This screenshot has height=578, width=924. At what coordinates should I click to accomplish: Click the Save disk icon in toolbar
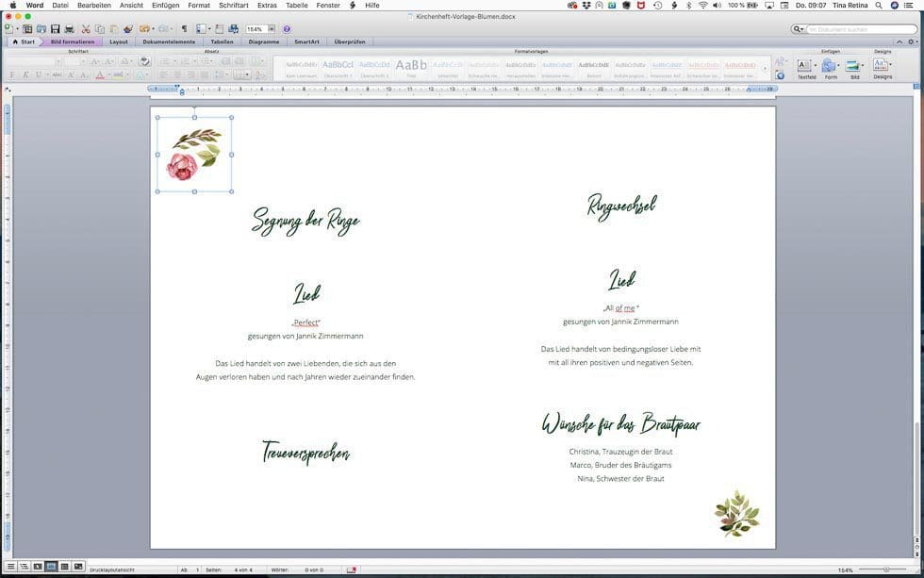click(x=56, y=29)
